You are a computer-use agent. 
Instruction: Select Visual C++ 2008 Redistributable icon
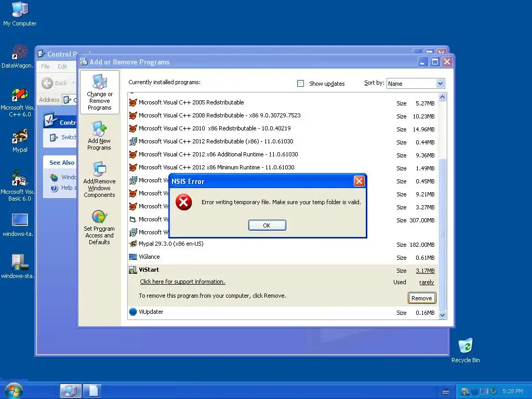coord(133,115)
